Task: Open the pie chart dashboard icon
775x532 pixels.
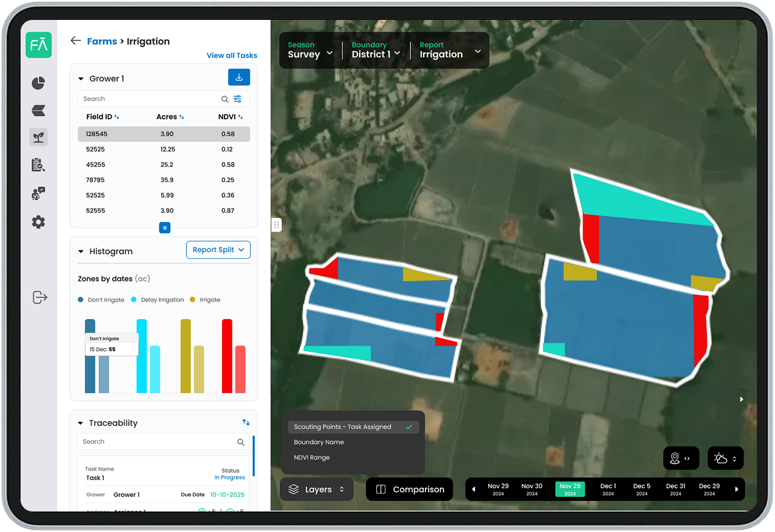Action: coord(39,83)
